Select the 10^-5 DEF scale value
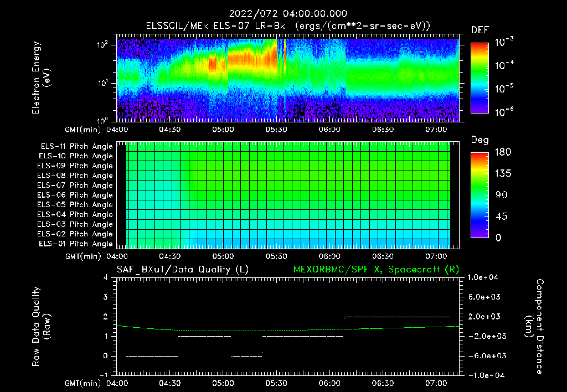Viewport: 567px width, 392px height. (504, 88)
